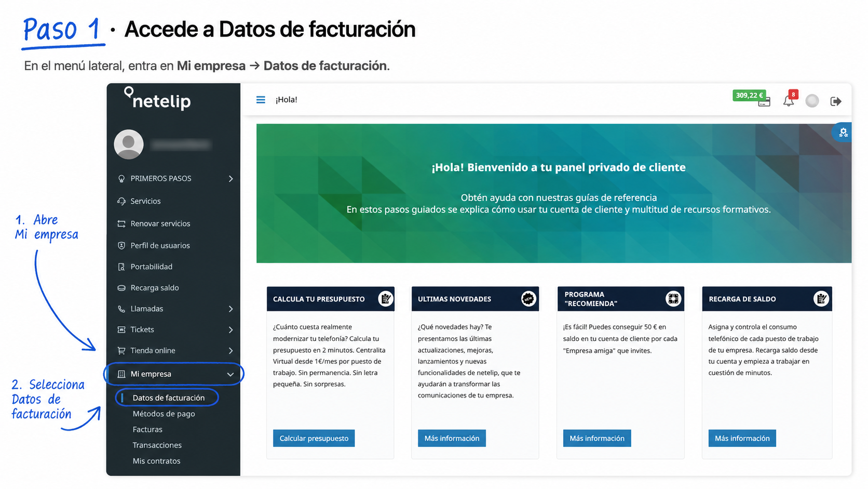Open Portabilidad in the sidebar
The height and width of the screenshot is (489, 868).
point(151,267)
